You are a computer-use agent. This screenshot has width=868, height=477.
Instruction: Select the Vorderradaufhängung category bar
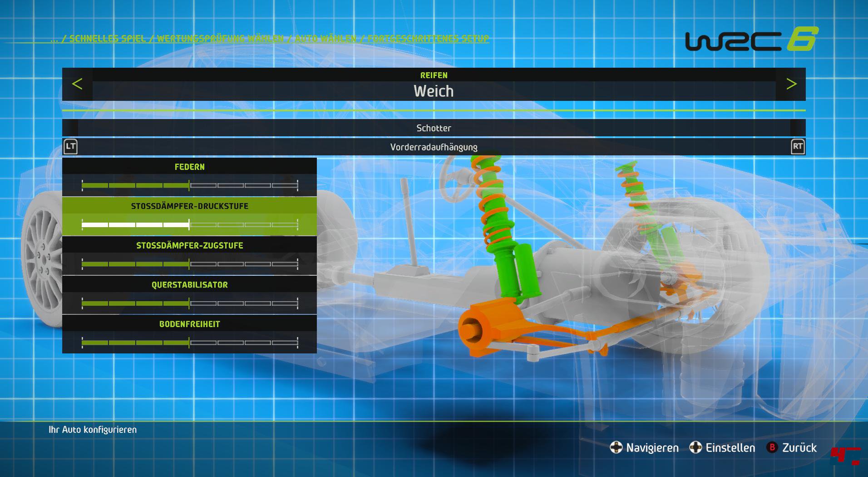[x=434, y=147]
